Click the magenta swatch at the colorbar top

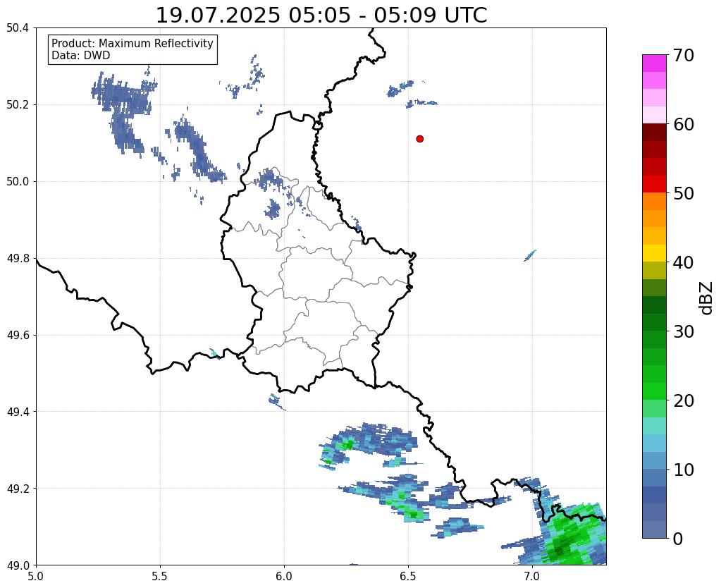click(x=654, y=63)
